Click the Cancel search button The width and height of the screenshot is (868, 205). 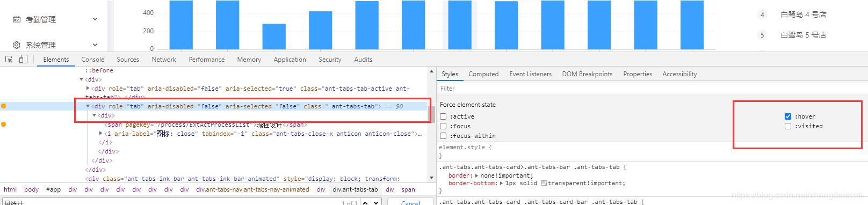pyautogui.click(x=410, y=203)
